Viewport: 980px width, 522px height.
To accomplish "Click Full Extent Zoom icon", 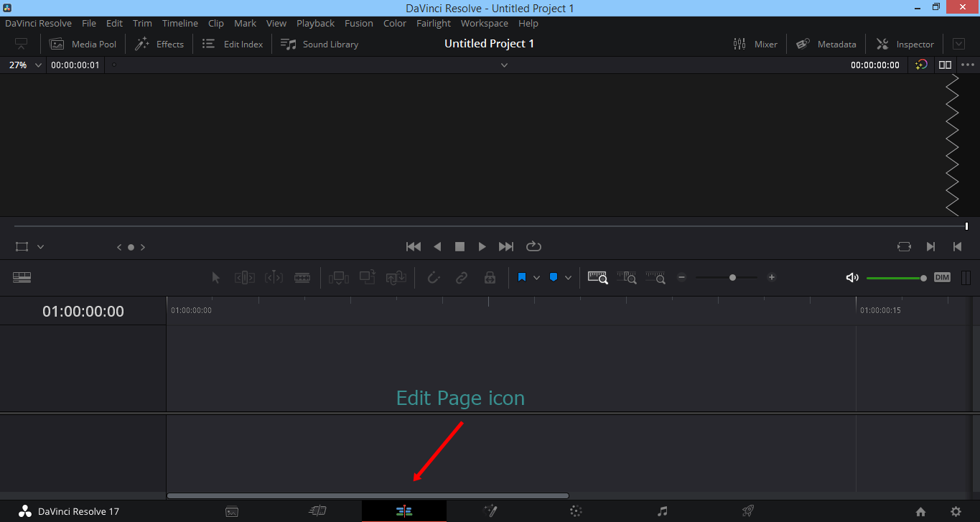I will tap(598, 277).
